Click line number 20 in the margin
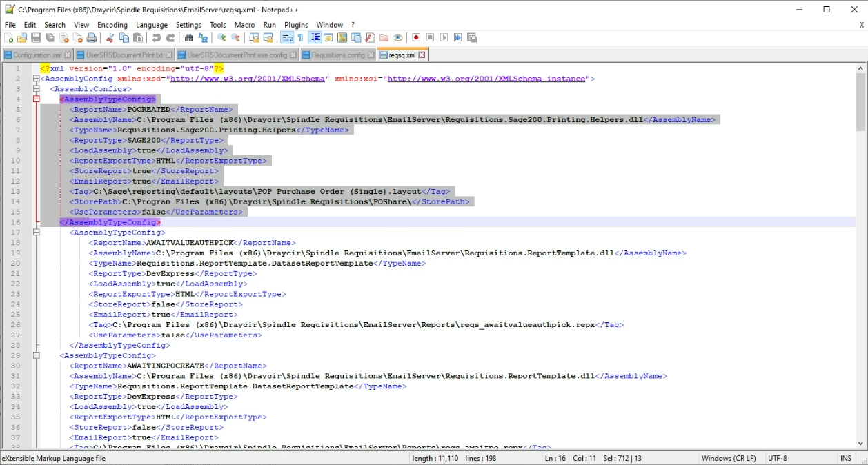868x465 pixels. (16, 264)
